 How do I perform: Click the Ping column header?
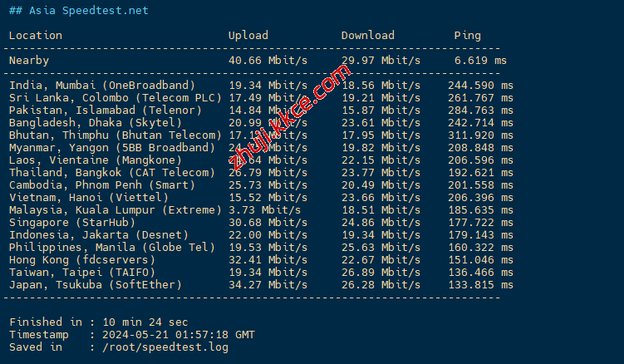pyautogui.click(x=467, y=36)
